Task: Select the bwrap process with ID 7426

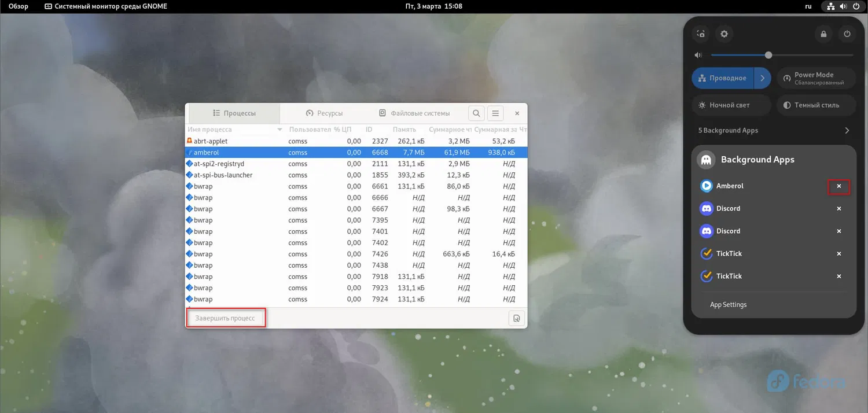Action: point(356,255)
